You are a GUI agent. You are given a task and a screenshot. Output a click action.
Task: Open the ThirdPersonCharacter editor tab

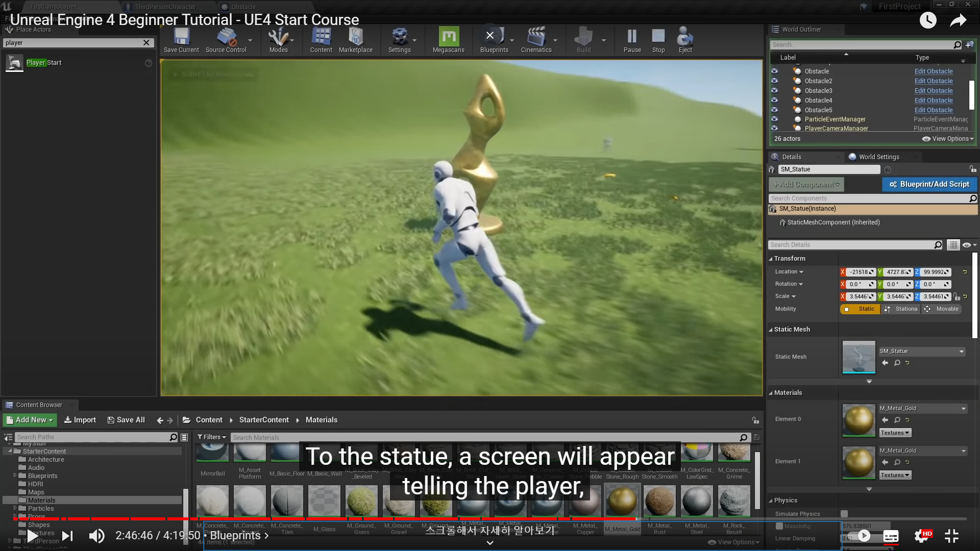tap(165, 7)
